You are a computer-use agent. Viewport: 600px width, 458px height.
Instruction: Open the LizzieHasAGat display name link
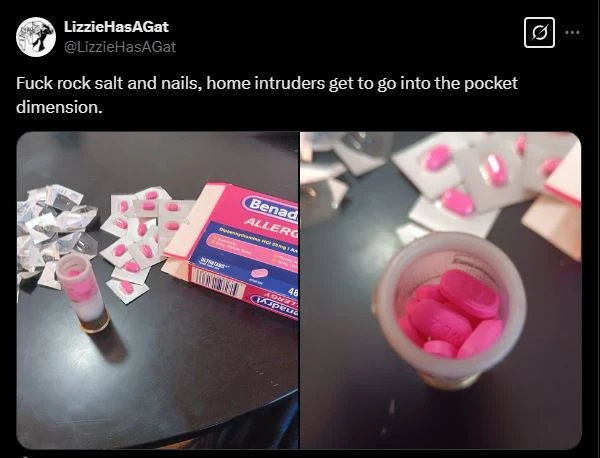pyautogui.click(x=116, y=27)
